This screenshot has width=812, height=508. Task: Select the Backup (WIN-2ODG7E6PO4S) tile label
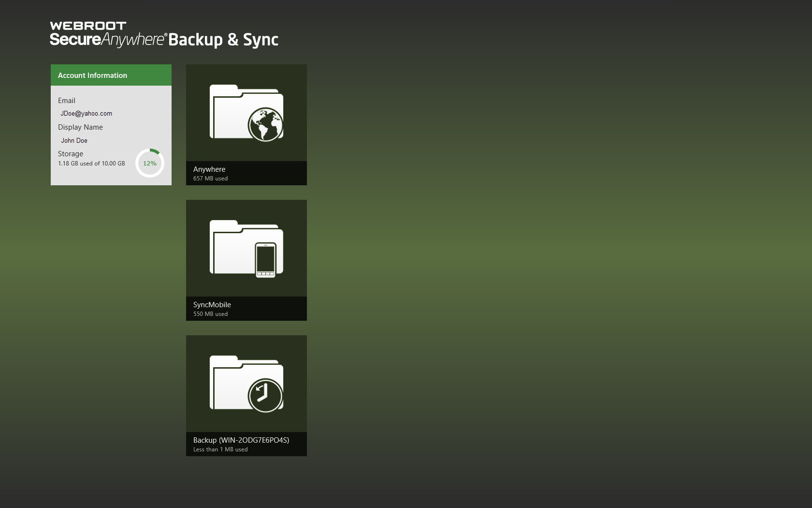point(241,440)
